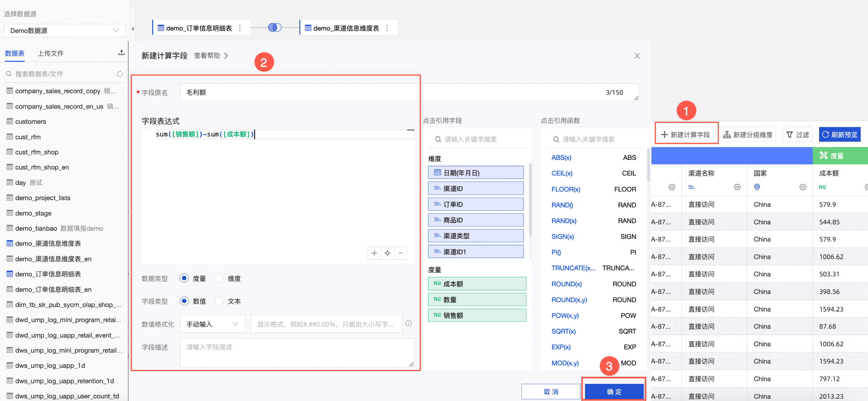Open the 手动输入 number format dropdown
Viewport: 868px width, 401px height.
[212, 324]
